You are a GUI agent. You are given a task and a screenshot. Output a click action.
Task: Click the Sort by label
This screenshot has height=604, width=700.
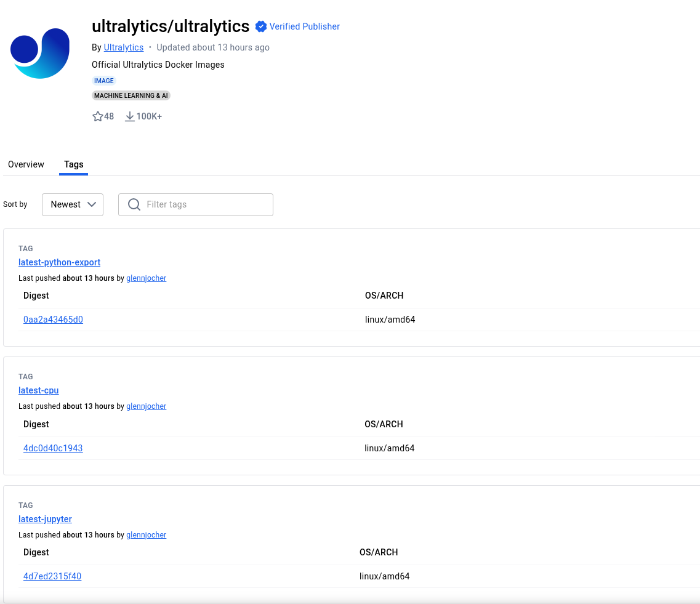click(15, 204)
